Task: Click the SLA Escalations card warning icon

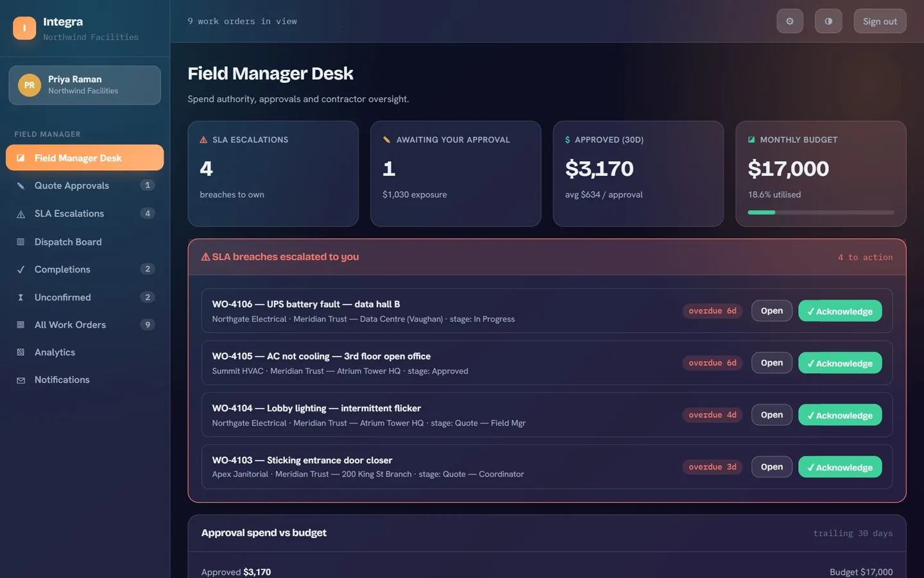Action: coord(203,140)
